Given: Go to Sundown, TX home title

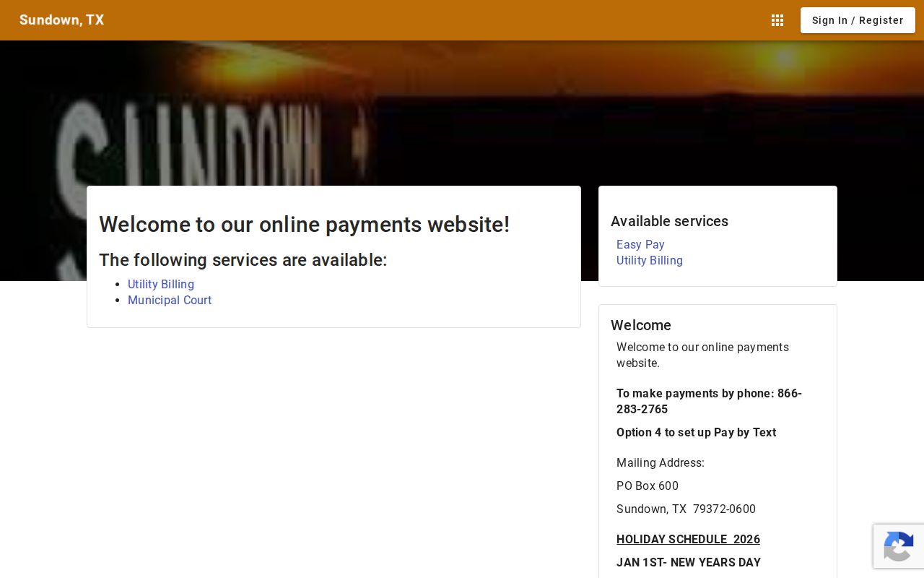Looking at the screenshot, I should click(x=62, y=20).
